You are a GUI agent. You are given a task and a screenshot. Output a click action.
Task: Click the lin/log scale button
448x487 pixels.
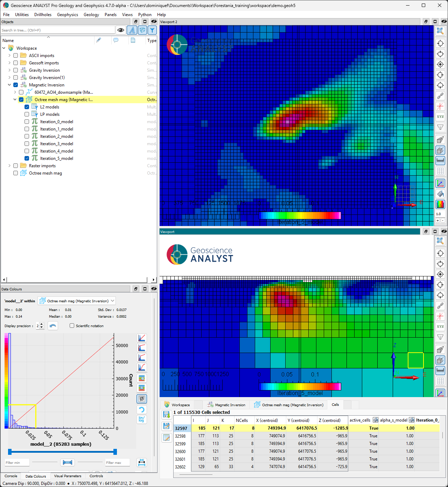142,419
